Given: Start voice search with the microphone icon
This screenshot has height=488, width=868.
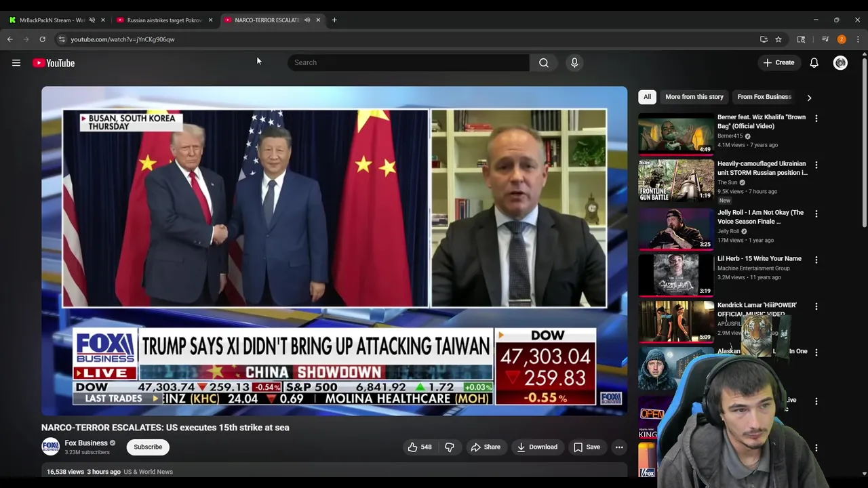Looking at the screenshot, I should [574, 62].
